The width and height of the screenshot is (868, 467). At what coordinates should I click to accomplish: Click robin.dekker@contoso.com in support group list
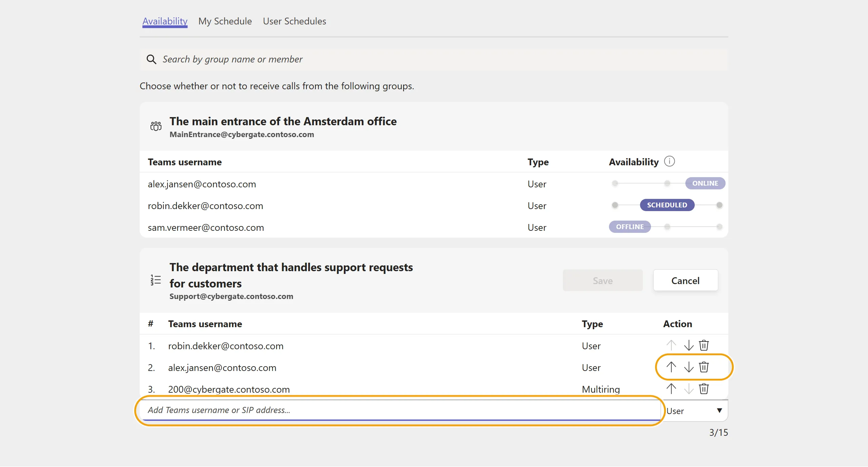coord(226,346)
